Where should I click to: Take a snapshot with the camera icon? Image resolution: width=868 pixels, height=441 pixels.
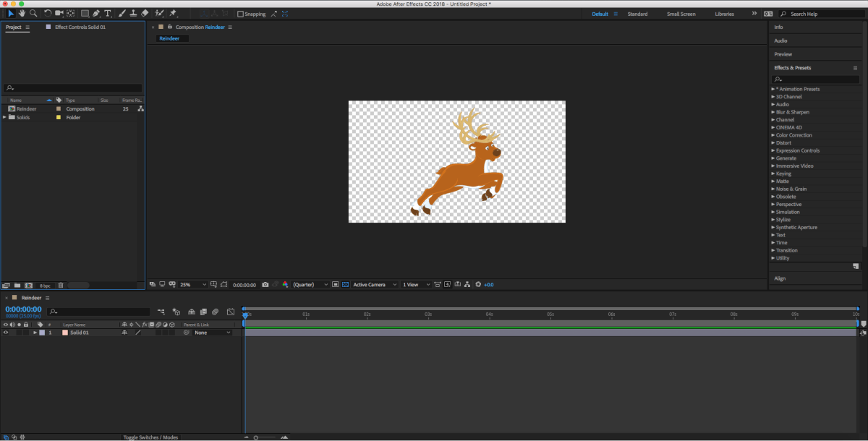click(265, 285)
